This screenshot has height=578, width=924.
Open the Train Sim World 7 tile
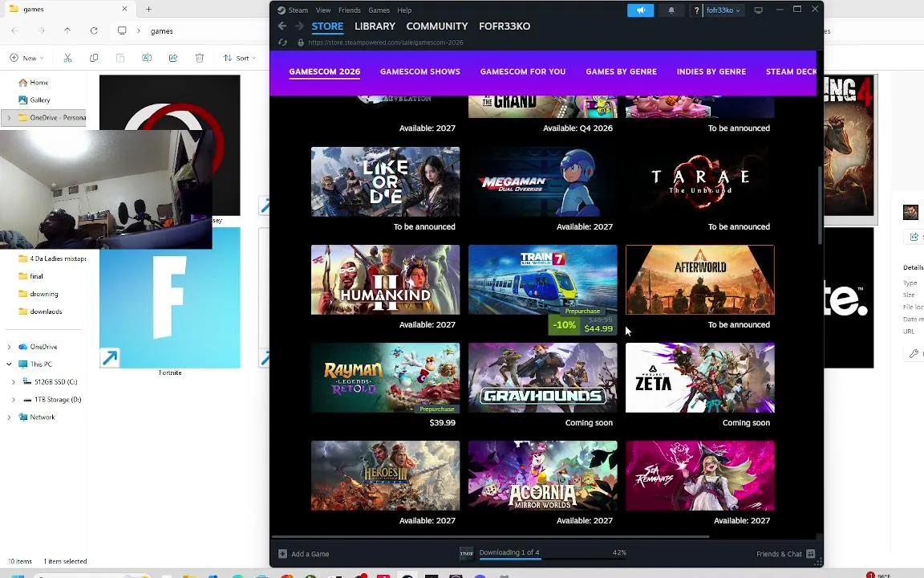[x=543, y=279]
